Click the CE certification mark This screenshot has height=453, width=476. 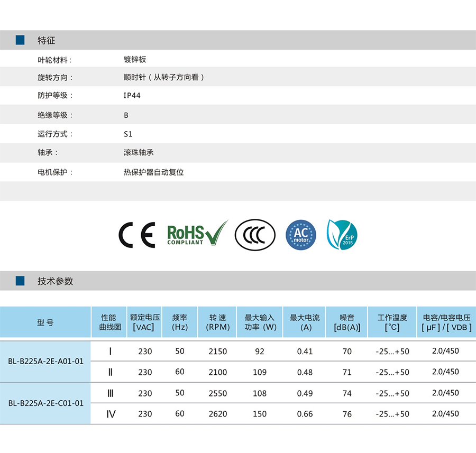pos(137,235)
